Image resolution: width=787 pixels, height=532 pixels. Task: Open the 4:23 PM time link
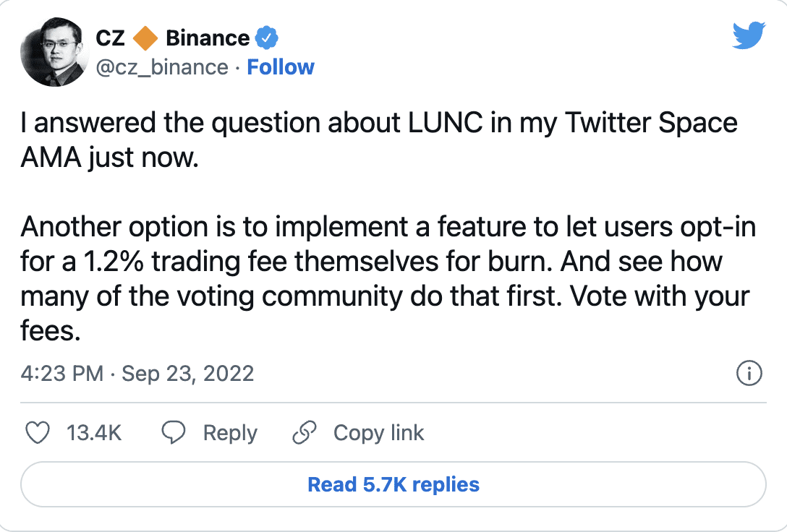point(62,374)
